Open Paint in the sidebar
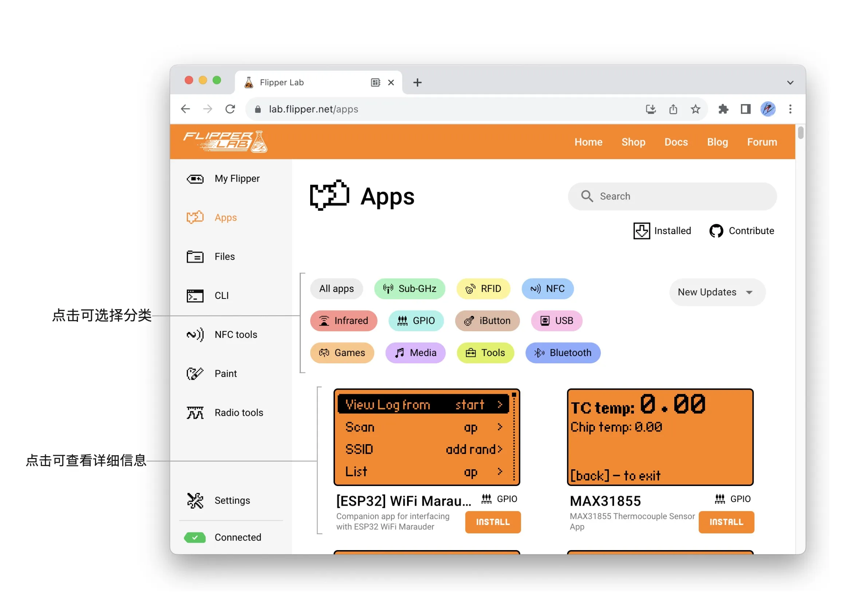Viewport: 860px width, 616px height. [x=212, y=374]
